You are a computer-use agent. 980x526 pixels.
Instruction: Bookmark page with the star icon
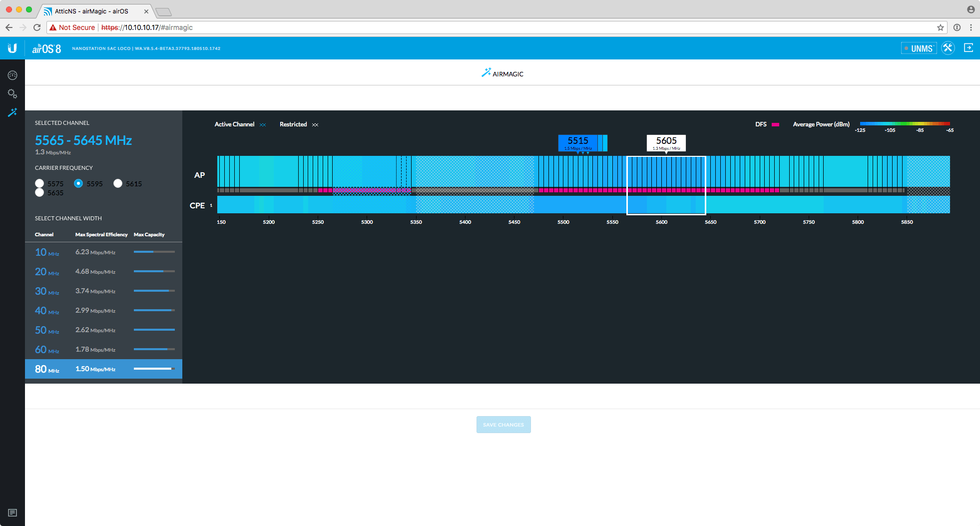(x=941, y=27)
